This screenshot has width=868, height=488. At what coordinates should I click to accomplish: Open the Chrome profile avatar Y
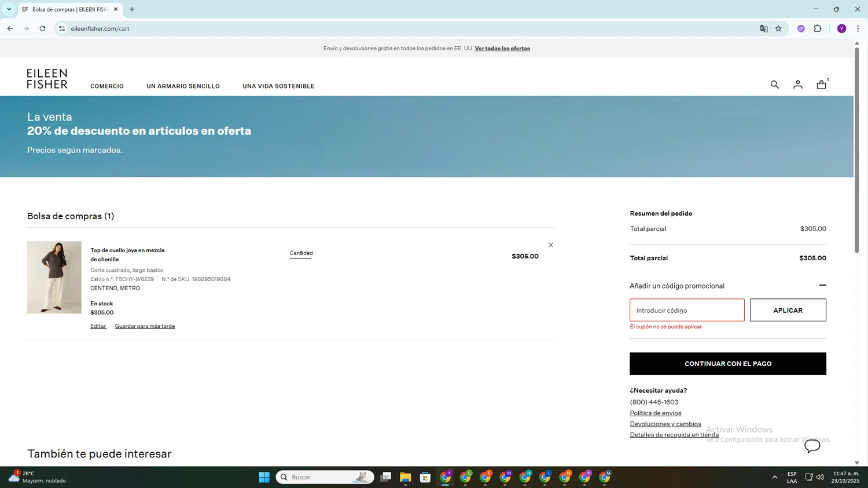tap(841, 28)
